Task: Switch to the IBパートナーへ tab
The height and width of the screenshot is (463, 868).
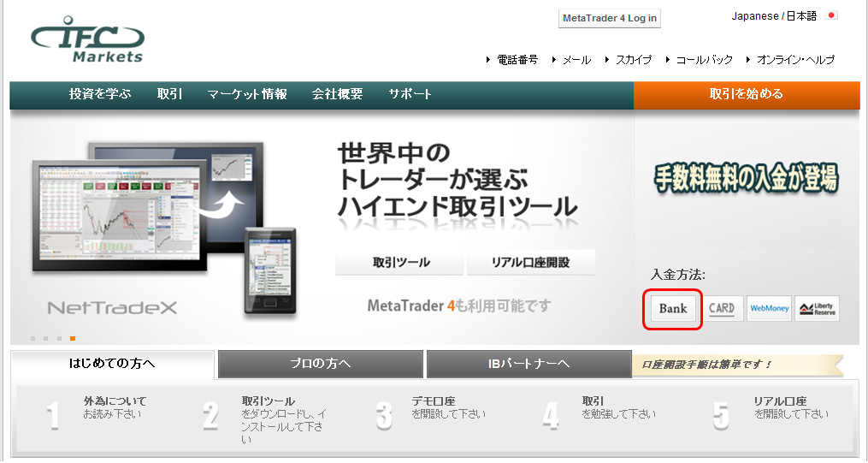Action: (x=529, y=365)
